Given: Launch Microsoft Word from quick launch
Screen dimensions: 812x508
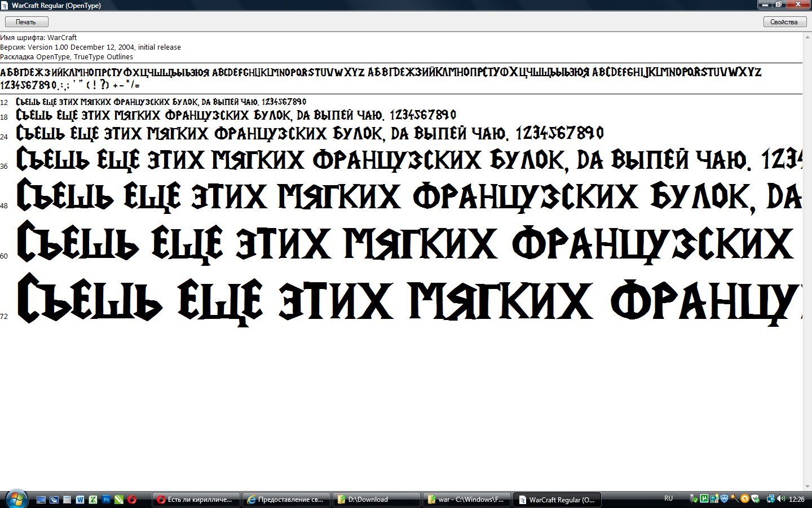Looking at the screenshot, I should click(80, 500).
